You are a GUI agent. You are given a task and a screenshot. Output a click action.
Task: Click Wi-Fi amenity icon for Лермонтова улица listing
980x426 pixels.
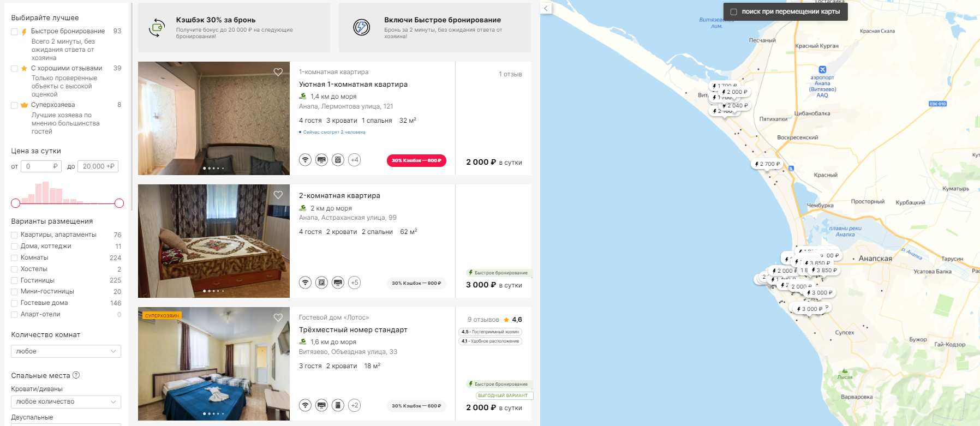(306, 160)
